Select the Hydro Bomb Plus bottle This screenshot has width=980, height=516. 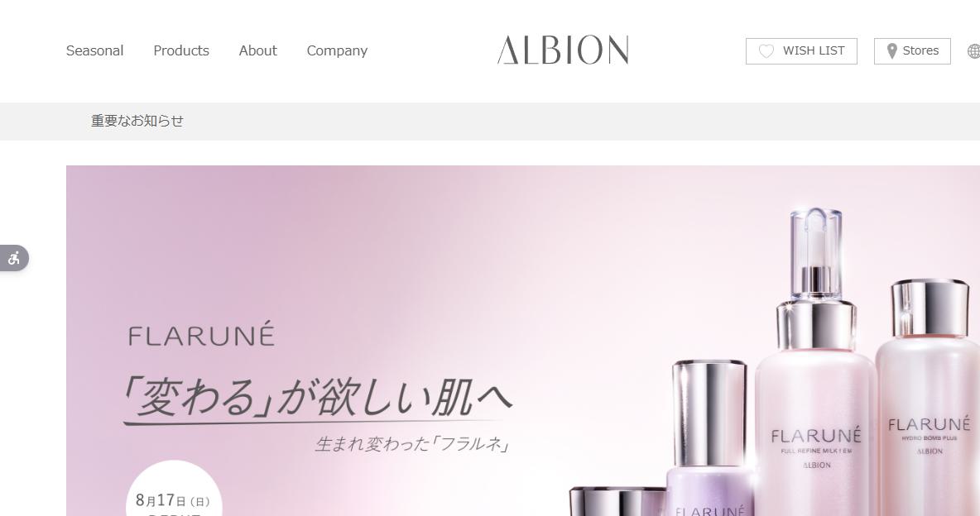[928, 397]
